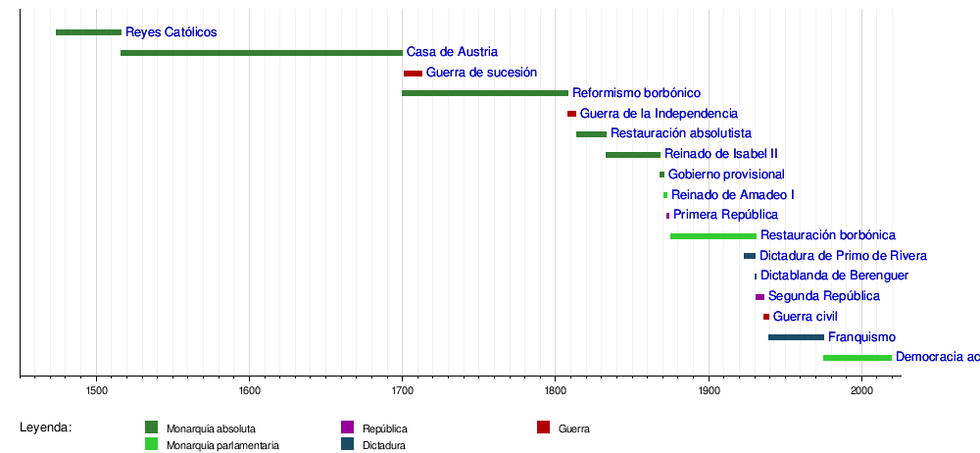Viewport: 980px width, 453px height.
Task: Click the Monarquía absoluta legend swatch
Action: 152,428
